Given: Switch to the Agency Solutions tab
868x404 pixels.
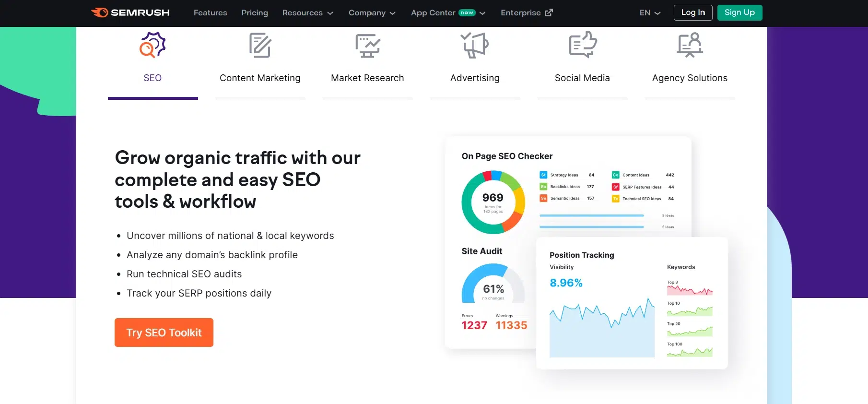Looking at the screenshot, I should point(690,78).
